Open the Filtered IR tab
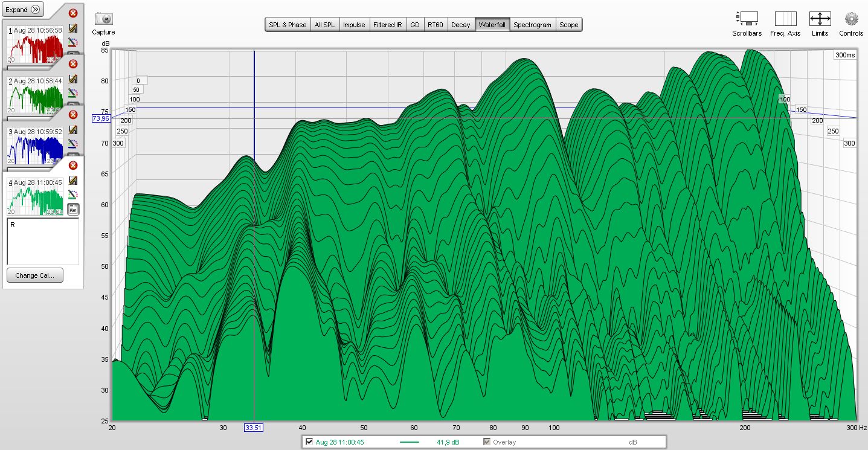The width and height of the screenshot is (868, 450). (x=388, y=25)
